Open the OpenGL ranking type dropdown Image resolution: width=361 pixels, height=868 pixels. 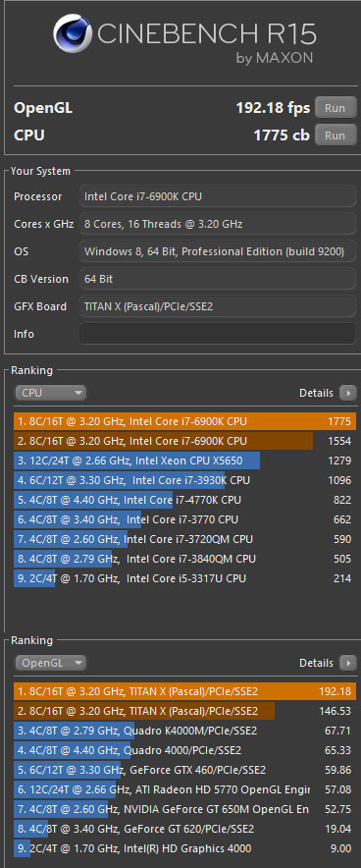pyautogui.click(x=50, y=663)
